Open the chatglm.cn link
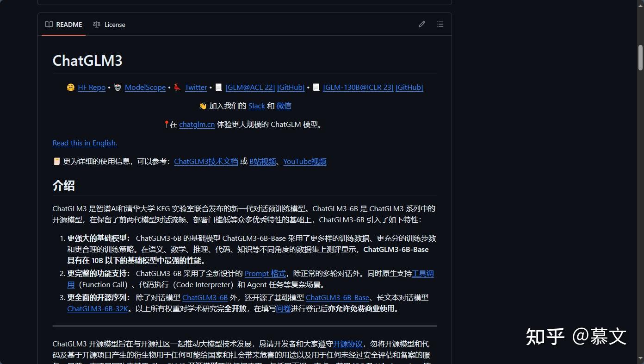The height and width of the screenshot is (364, 644). (x=197, y=124)
